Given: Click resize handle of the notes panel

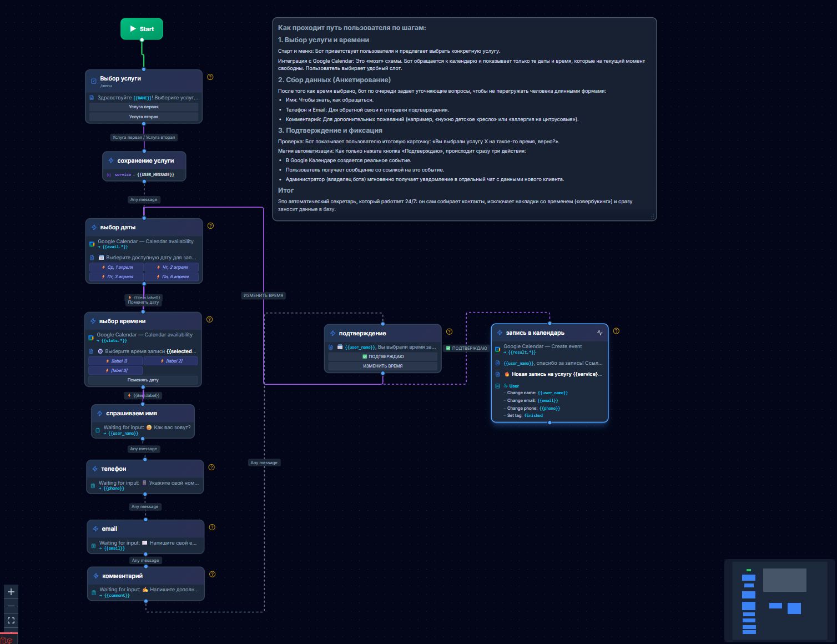Looking at the screenshot, I should [652, 217].
